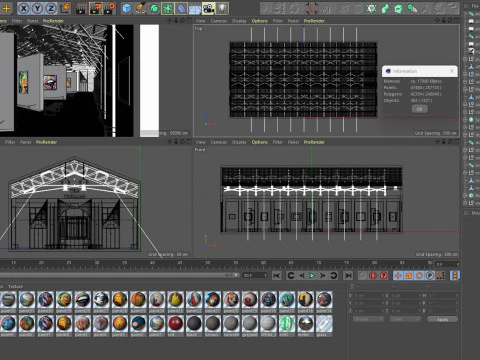Click Top viewport rotate navigation icon

(x=450, y=21)
